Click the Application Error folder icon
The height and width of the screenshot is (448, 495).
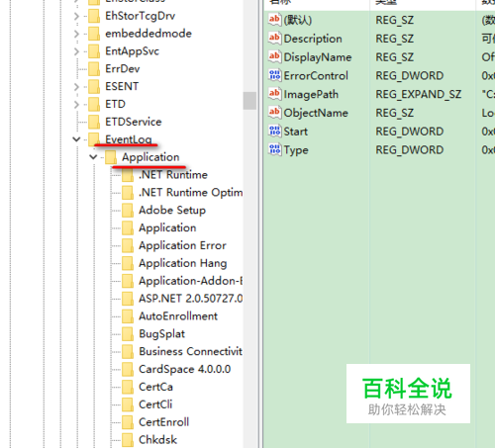tap(128, 245)
